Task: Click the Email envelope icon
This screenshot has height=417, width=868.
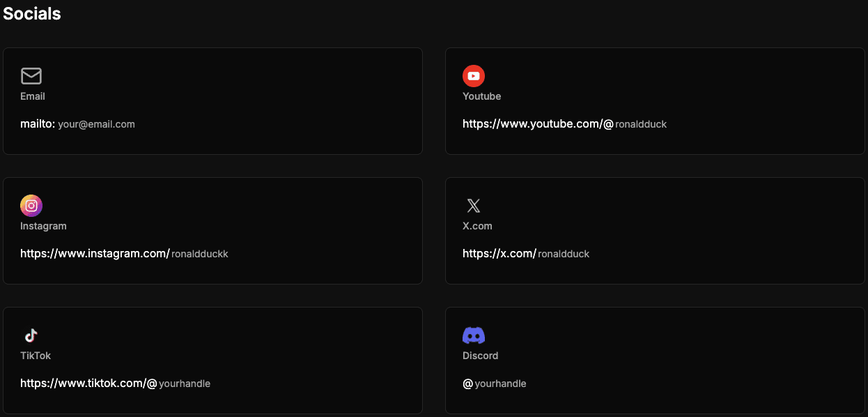Action: click(31, 75)
